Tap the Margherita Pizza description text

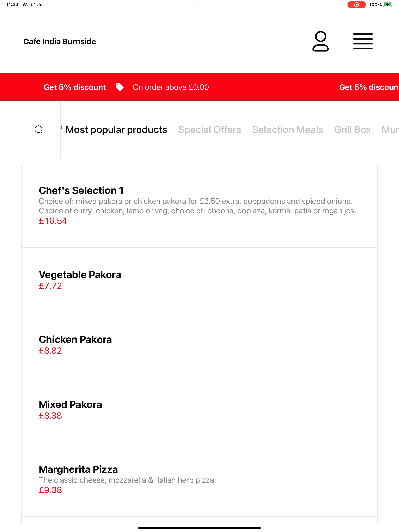[x=126, y=480]
